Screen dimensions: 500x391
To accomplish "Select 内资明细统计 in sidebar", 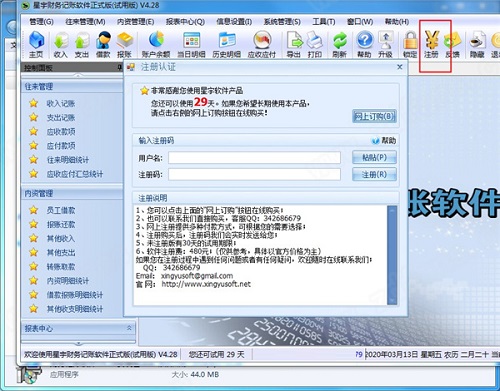I will click(68, 281).
